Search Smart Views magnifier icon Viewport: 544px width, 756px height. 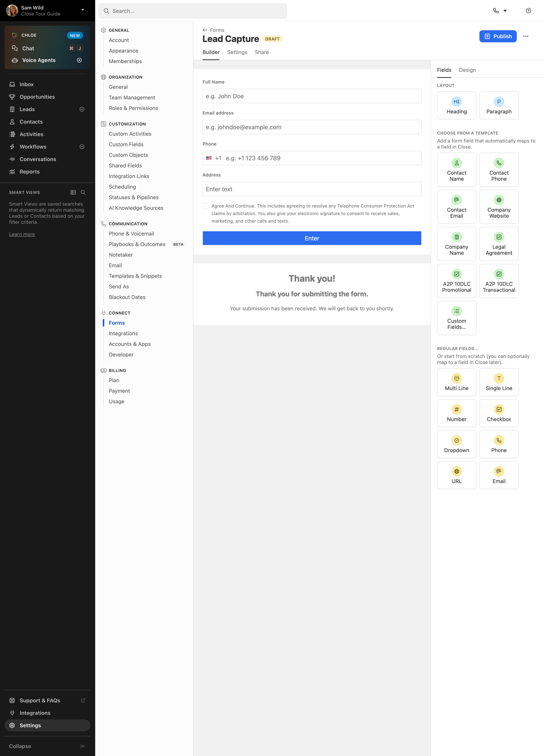tap(83, 192)
